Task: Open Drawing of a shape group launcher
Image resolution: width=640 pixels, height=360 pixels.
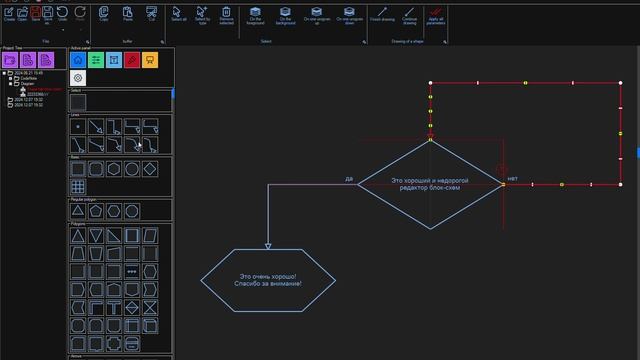Action: click(x=444, y=42)
